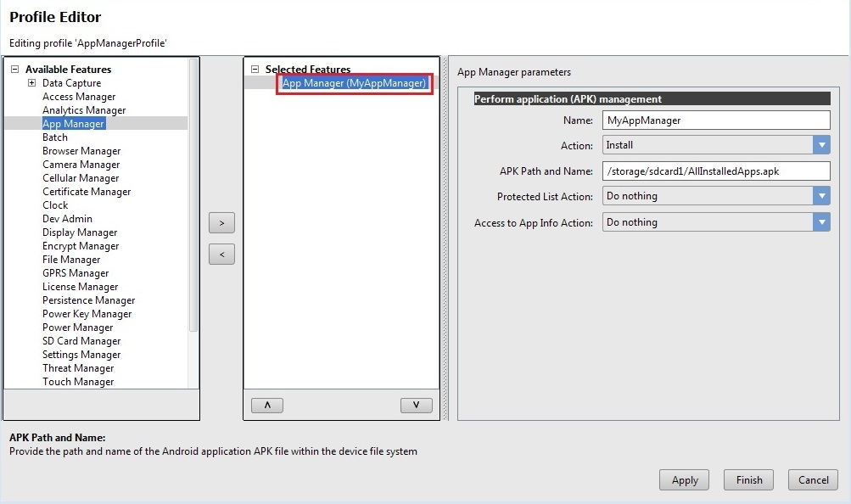Image resolution: width=851 pixels, height=504 pixels.
Task: Expand the Data Capture tree node
Action: [x=31, y=83]
